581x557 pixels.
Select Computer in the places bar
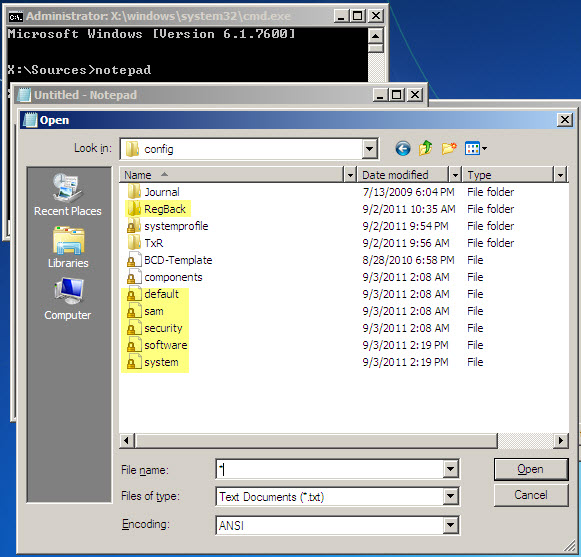[67, 299]
